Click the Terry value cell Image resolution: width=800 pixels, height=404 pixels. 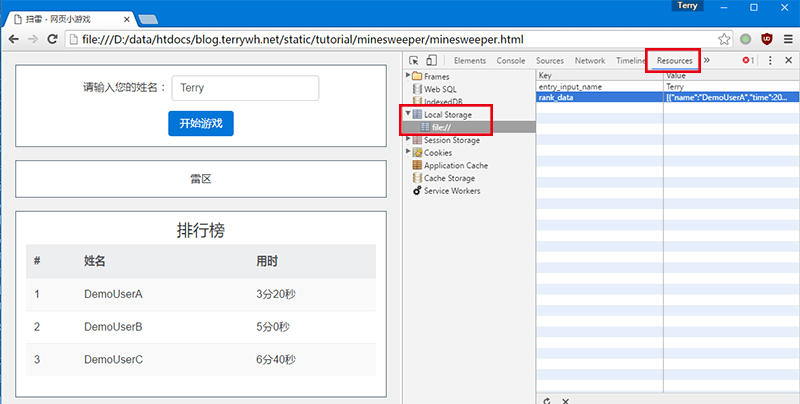(x=732, y=87)
